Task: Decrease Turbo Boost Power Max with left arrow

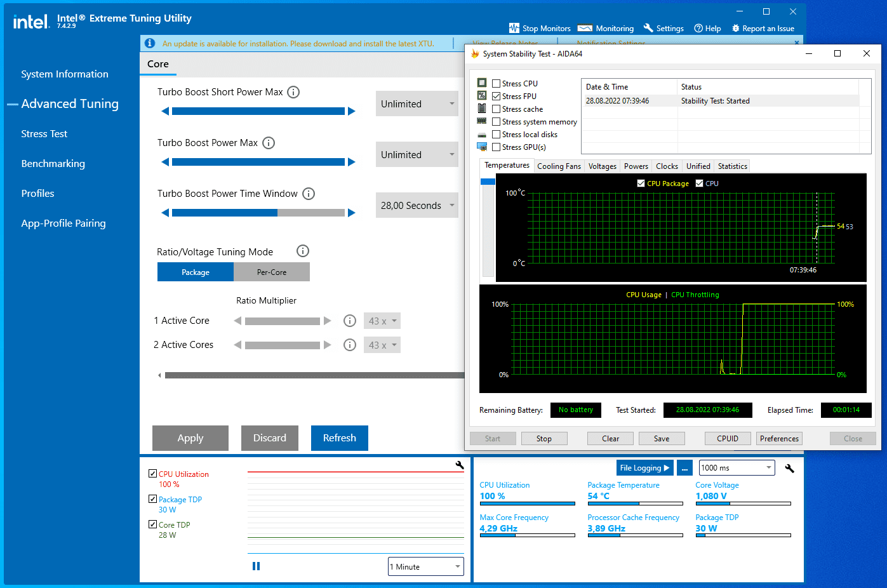Action: click(x=165, y=162)
